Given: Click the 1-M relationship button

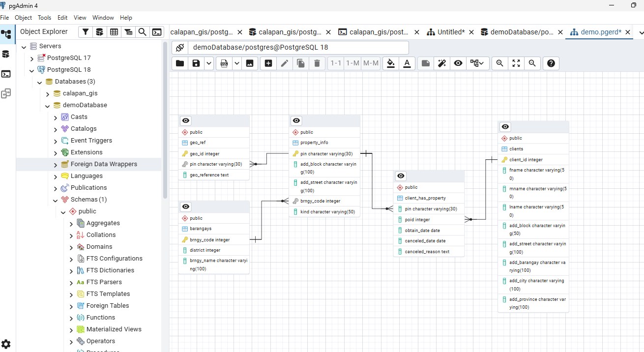Looking at the screenshot, I should coord(352,63).
